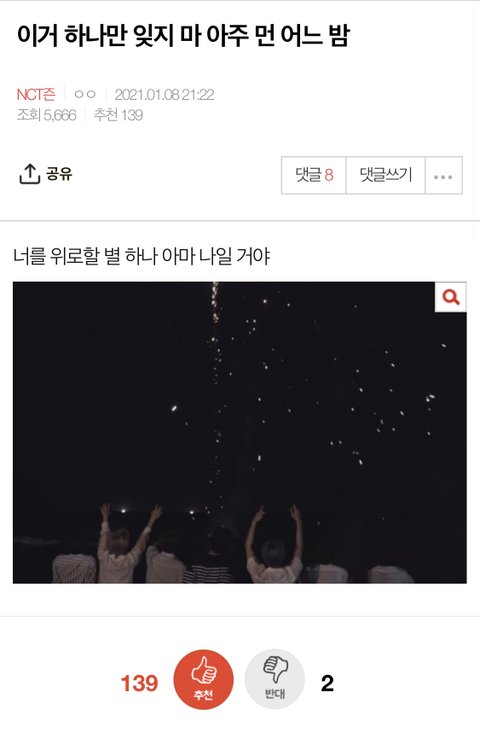The image size is (480, 733).
Task: Click the 공유 share label
Action: 59,174
